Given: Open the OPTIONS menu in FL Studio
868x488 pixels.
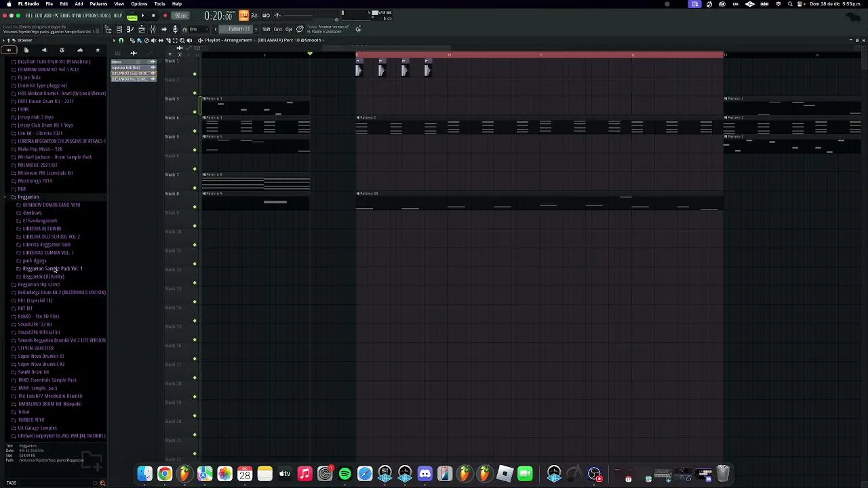Looking at the screenshot, I should pos(91,15).
